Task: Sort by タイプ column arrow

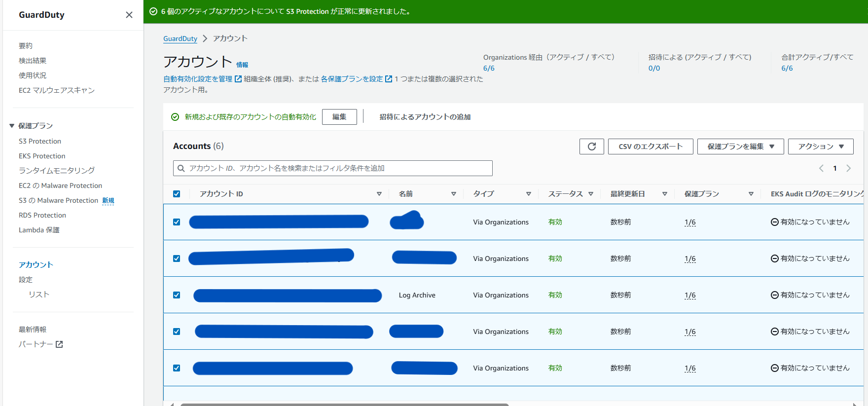Action: pyautogui.click(x=529, y=194)
